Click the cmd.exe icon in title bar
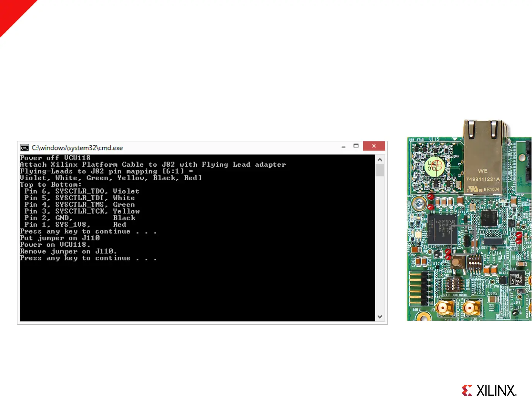Image resolution: width=532 pixels, height=399 pixels. point(24,148)
